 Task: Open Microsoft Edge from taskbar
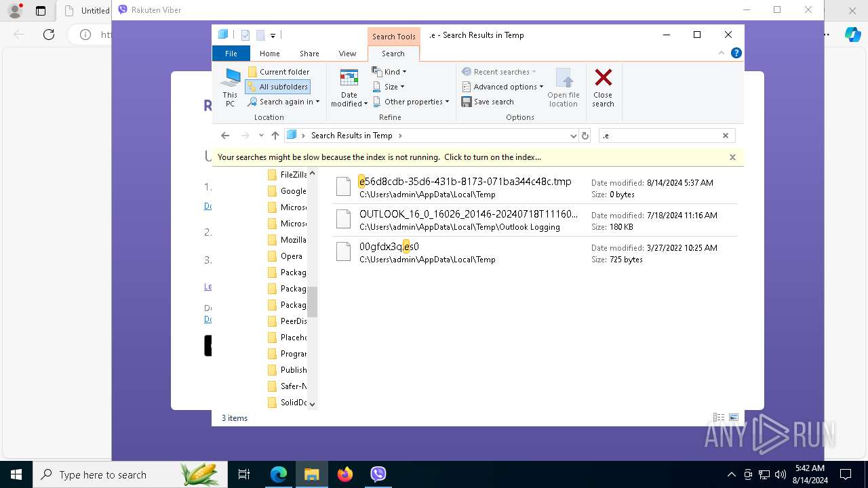pyautogui.click(x=279, y=474)
